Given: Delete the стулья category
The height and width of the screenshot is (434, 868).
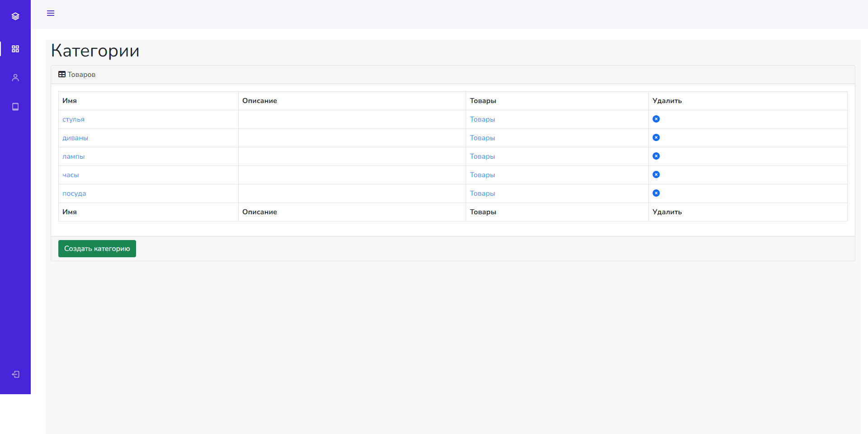Looking at the screenshot, I should [x=656, y=119].
